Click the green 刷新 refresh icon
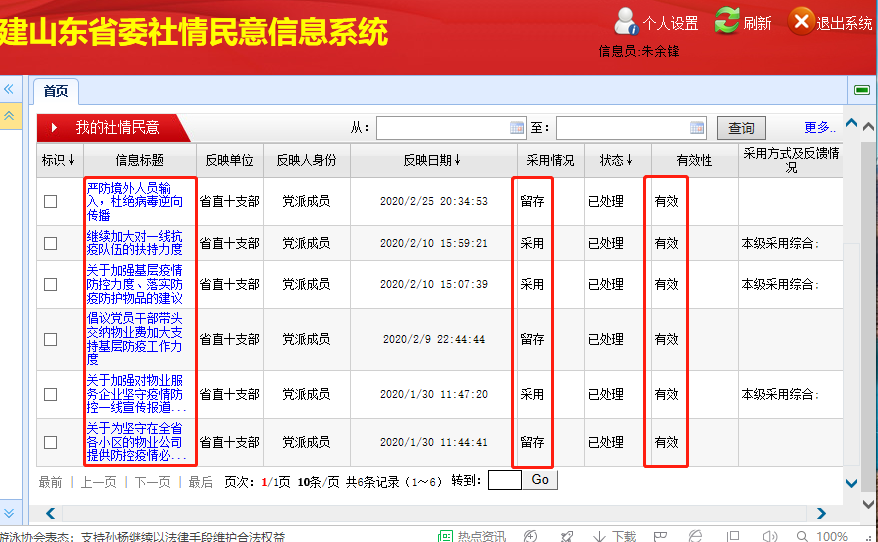Screen dimensions: 878x542 [x=727, y=21]
